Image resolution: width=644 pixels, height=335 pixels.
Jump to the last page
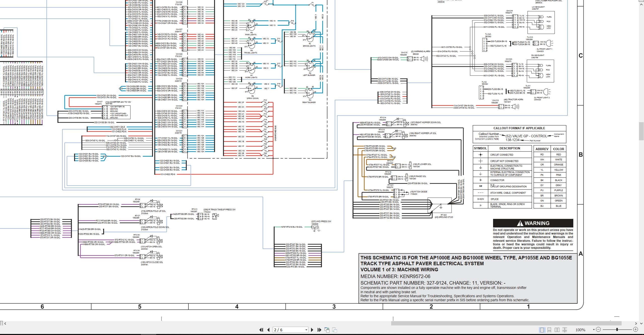[x=319, y=330]
